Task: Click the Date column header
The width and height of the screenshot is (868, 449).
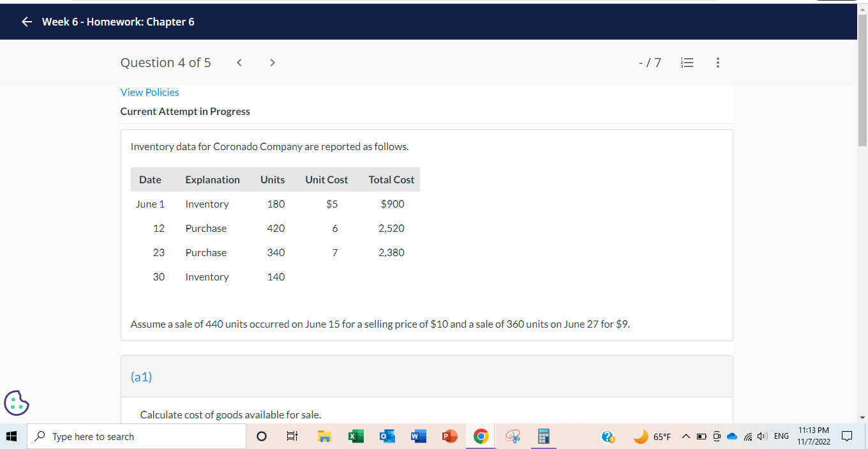Action: pyautogui.click(x=150, y=179)
